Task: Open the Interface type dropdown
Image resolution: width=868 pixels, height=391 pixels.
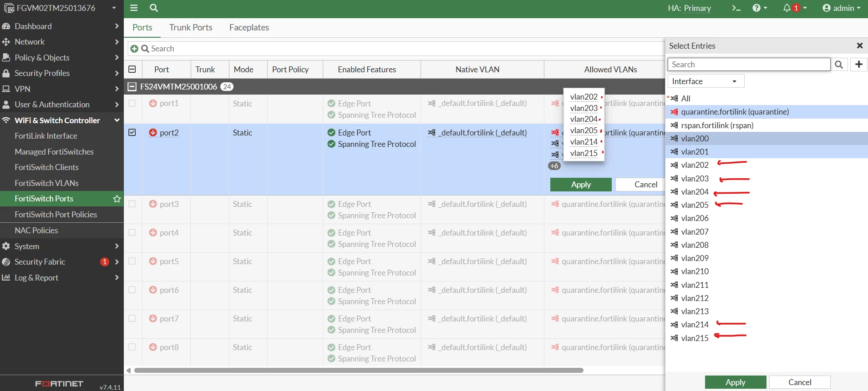Action: [706, 81]
